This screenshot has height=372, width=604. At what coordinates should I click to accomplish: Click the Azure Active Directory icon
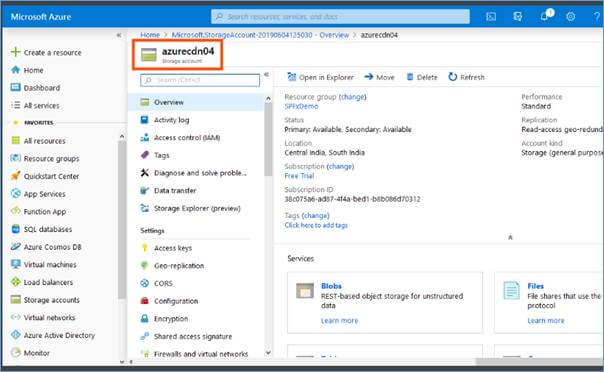tap(15, 335)
